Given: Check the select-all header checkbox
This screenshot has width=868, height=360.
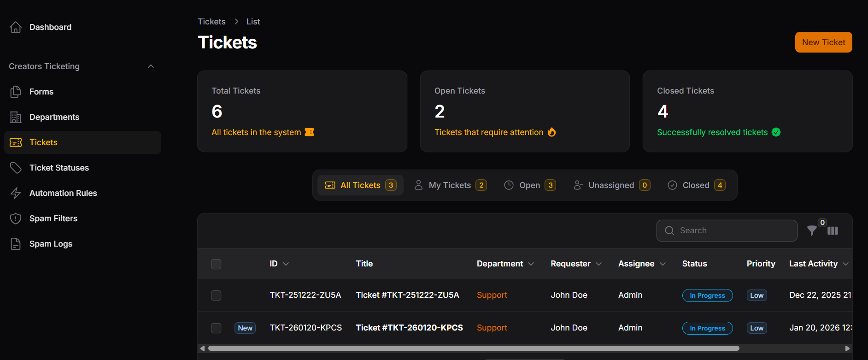Looking at the screenshot, I should tap(216, 264).
